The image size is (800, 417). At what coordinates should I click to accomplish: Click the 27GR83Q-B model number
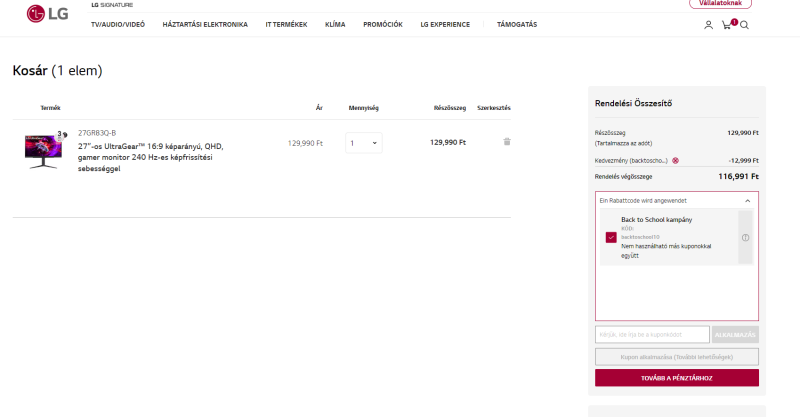pyautogui.click(x=97, y=133)
